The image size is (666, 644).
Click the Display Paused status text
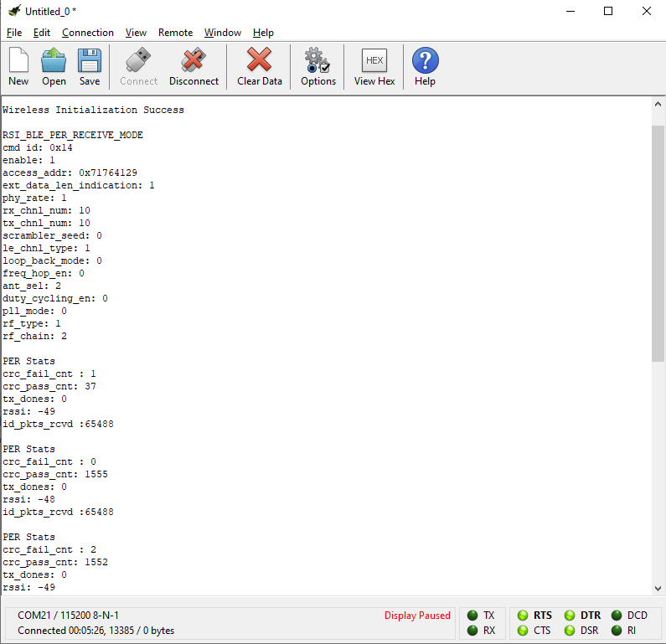[x=417, y=616]
